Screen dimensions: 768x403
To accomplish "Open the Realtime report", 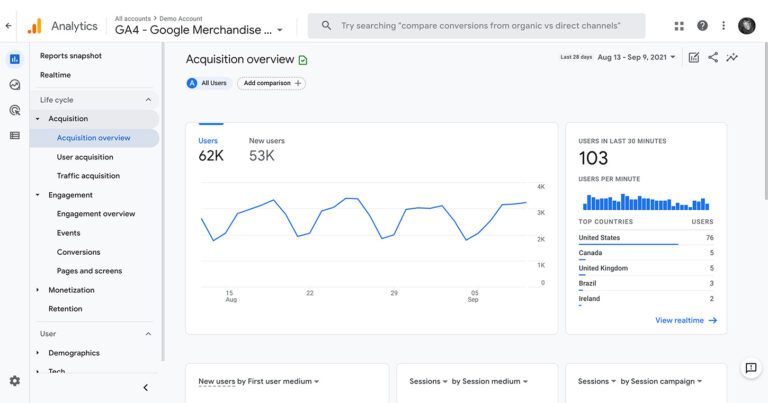I will click(x=55, y=75).
